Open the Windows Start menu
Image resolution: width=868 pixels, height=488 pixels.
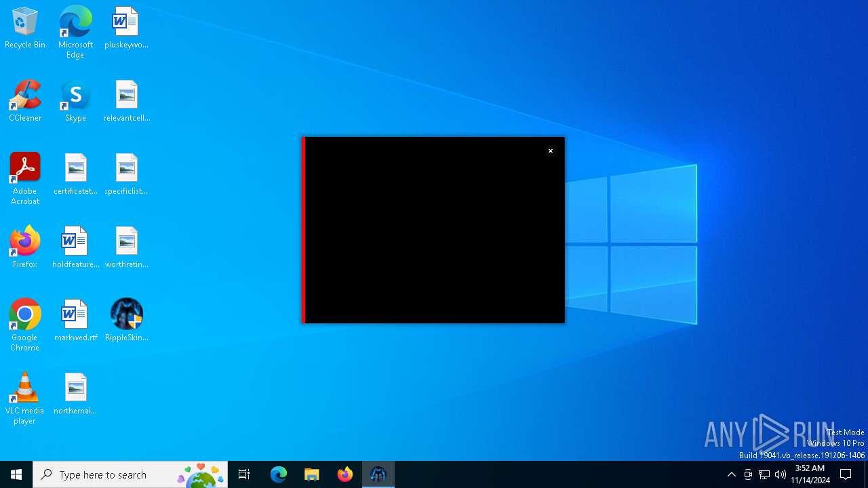16,474
